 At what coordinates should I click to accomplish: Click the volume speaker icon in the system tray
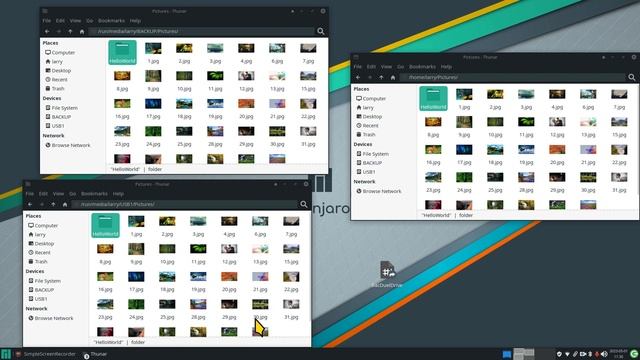click(604, 354)
